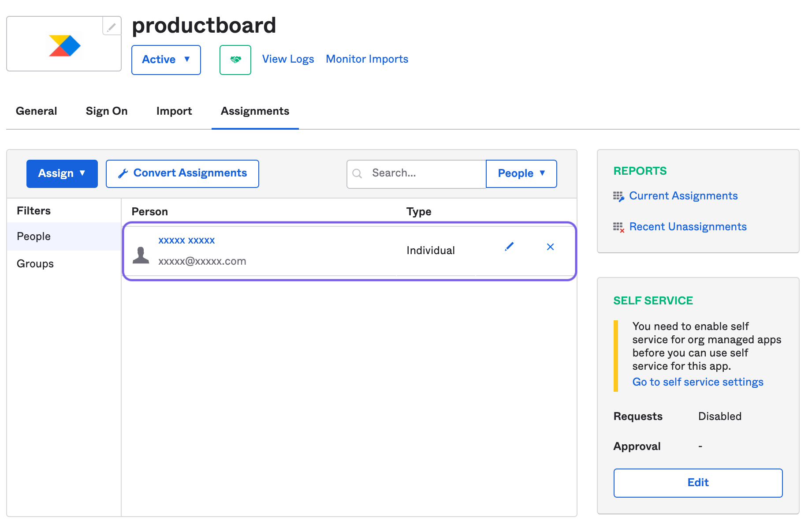Open the xxxxx xxxxx person link
Viewport: 812px width, 525px height.
click(x=186, y=240)
